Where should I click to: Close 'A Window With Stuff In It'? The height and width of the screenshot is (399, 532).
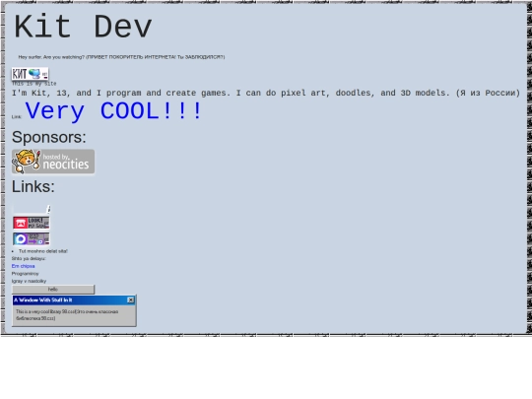point(131,299)
